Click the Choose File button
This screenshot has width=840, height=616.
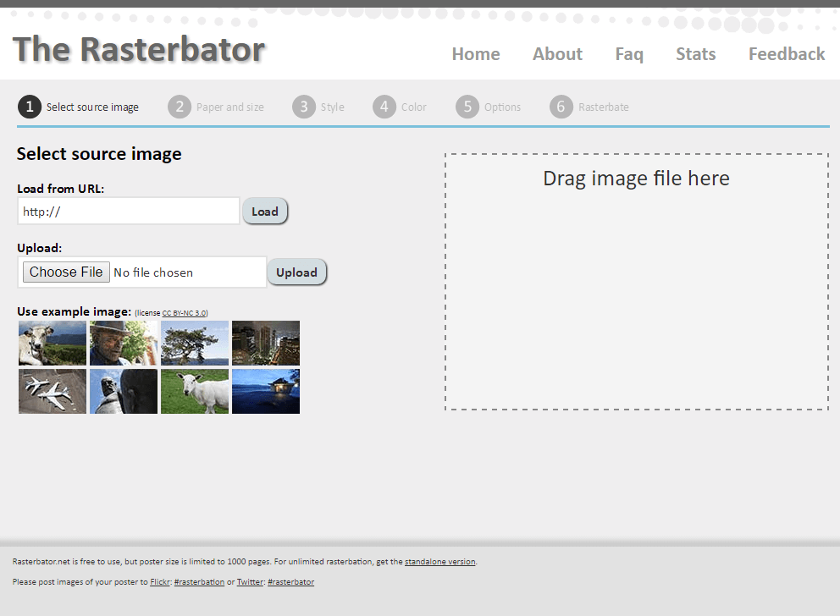pyautogui.click(x=66, y=272)
